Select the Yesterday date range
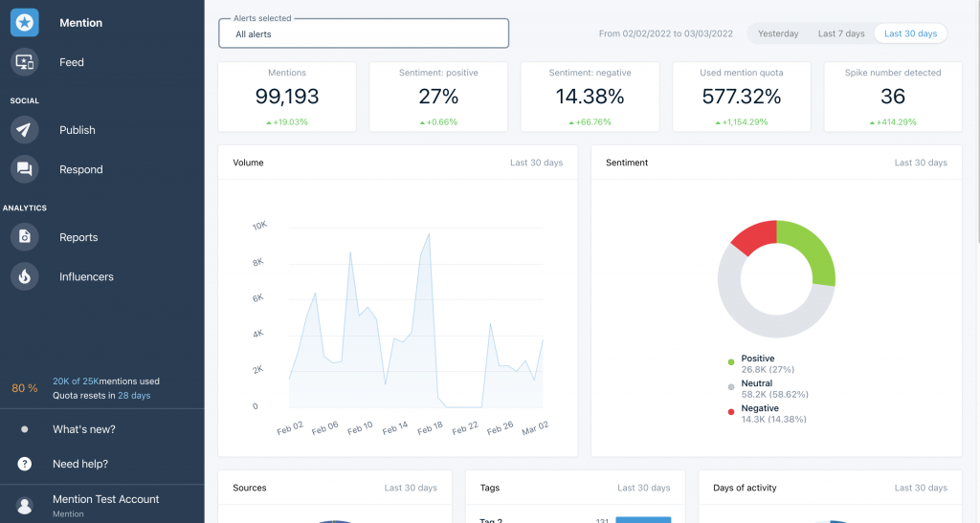This screenshot has width=980, height=523. click(778, 33)
